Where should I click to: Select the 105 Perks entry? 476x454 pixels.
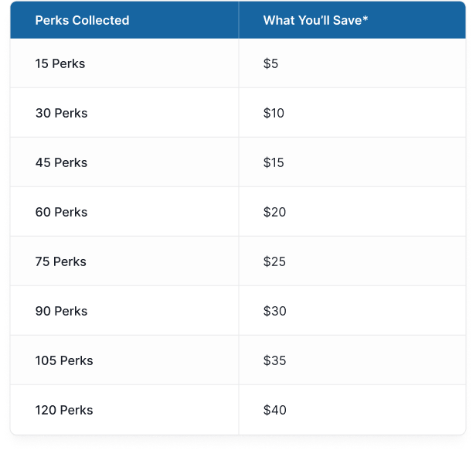[x=64, y=360]
